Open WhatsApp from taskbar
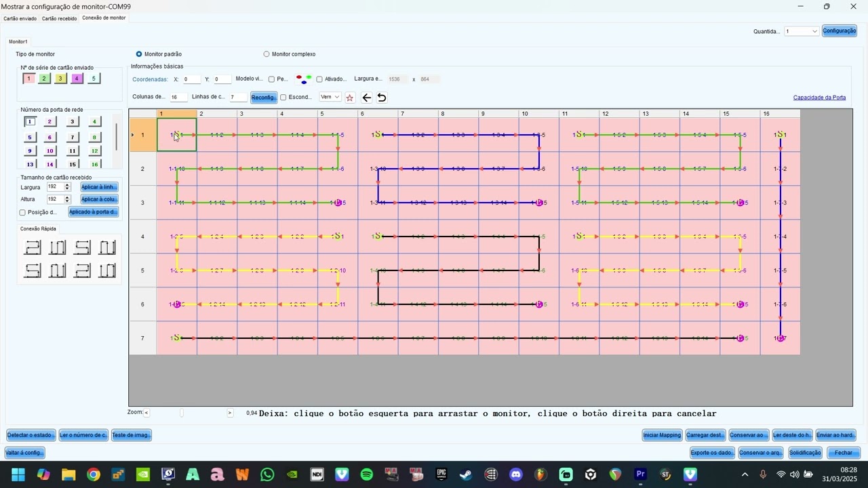The width and height of the screenshot is (868, 488). pyautogui.click(x=267, y=474)
